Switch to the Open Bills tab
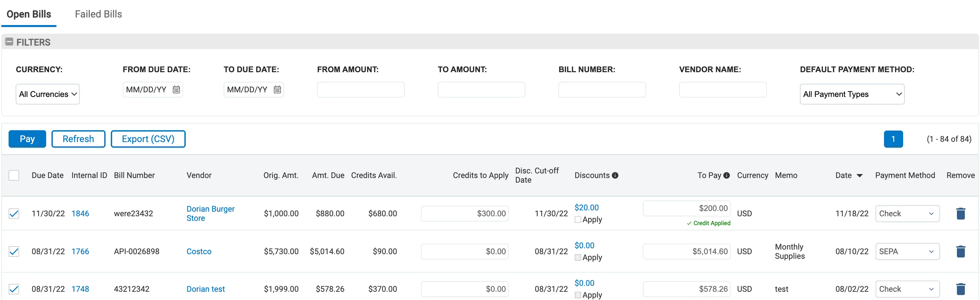Screen dimensions: 980x300 click(29, 14)
